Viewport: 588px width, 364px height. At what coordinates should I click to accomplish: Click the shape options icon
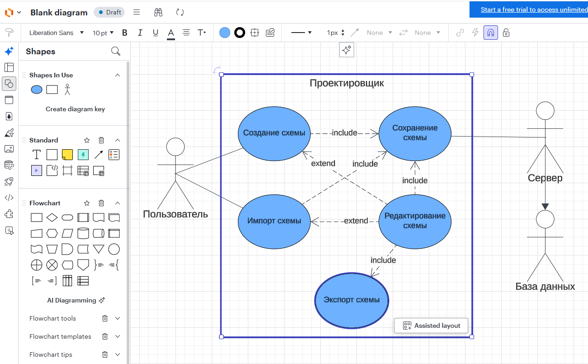(255, 33)
